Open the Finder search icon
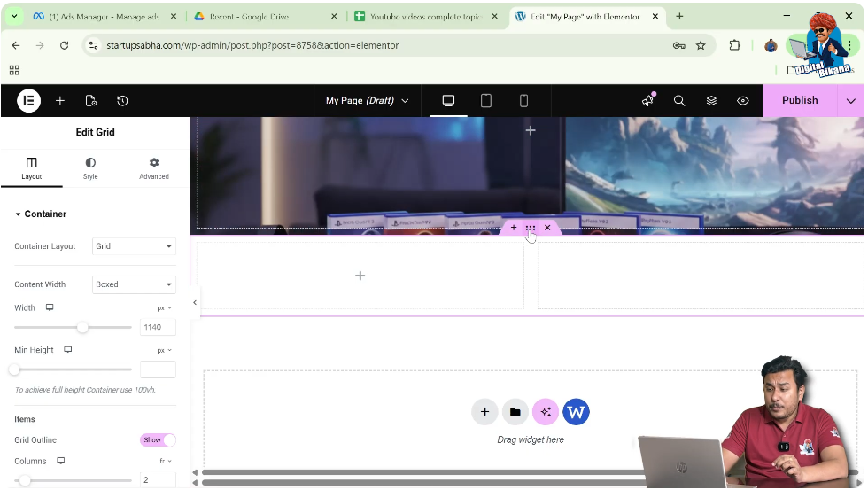The image size is (868, 490). coord(679,101)
